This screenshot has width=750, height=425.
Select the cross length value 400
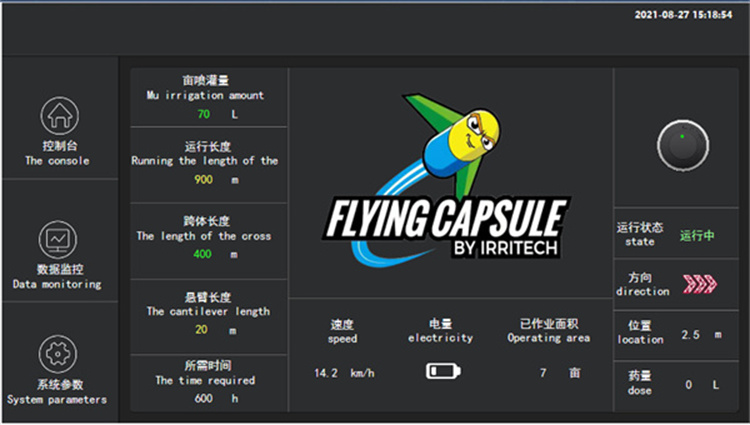coord(203,254)
